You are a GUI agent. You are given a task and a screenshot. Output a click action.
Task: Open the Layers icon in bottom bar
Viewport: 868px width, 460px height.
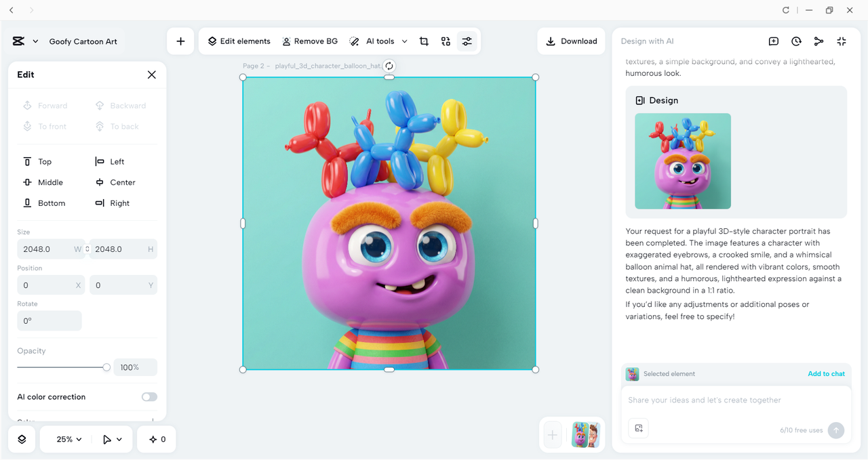[21, 439]
